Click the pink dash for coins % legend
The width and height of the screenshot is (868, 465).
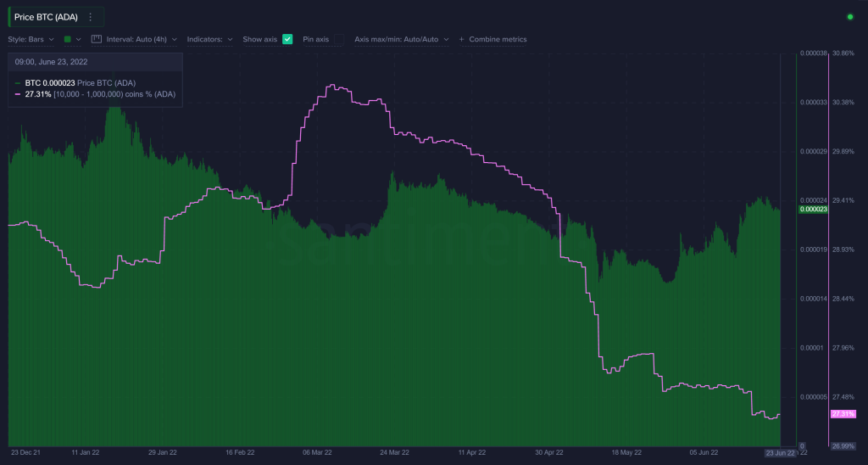[18, 94]
